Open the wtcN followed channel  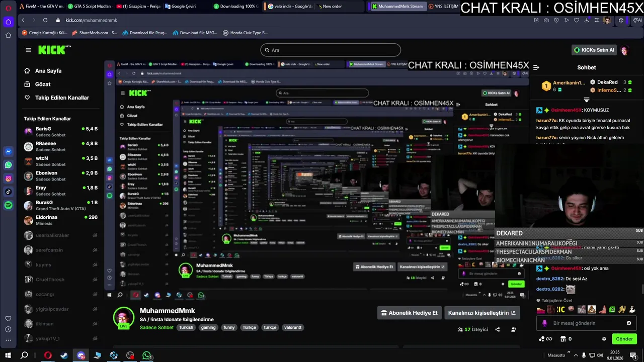pos(60,161)
